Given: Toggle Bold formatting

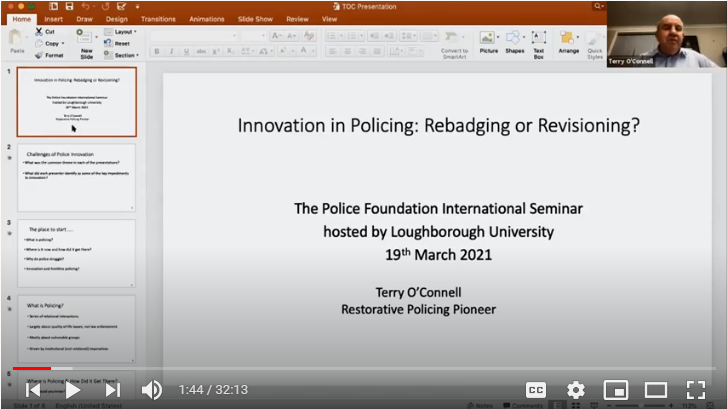Looking at the screenshot, I should point(157,51).
